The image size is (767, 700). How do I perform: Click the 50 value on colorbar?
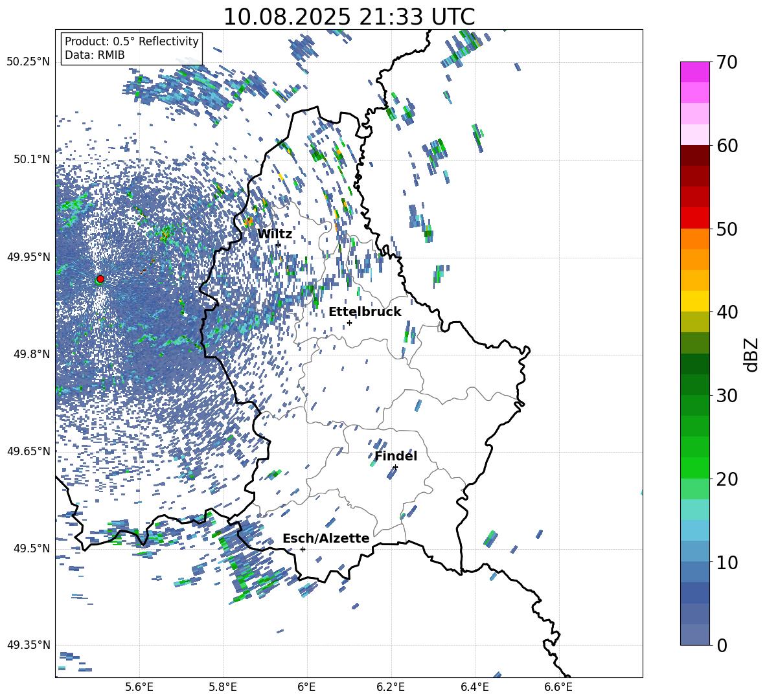click(726, 229)
